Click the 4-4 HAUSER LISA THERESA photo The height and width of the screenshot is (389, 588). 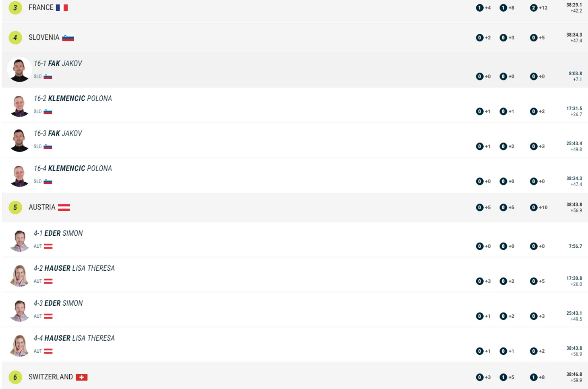tap(19, 346)
